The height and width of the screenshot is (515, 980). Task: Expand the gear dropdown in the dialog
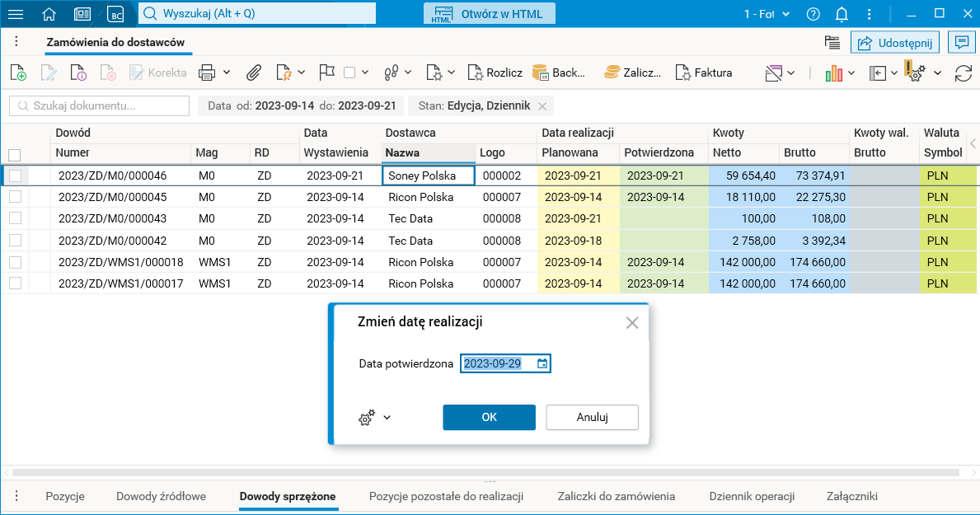[x=387, y=418]
